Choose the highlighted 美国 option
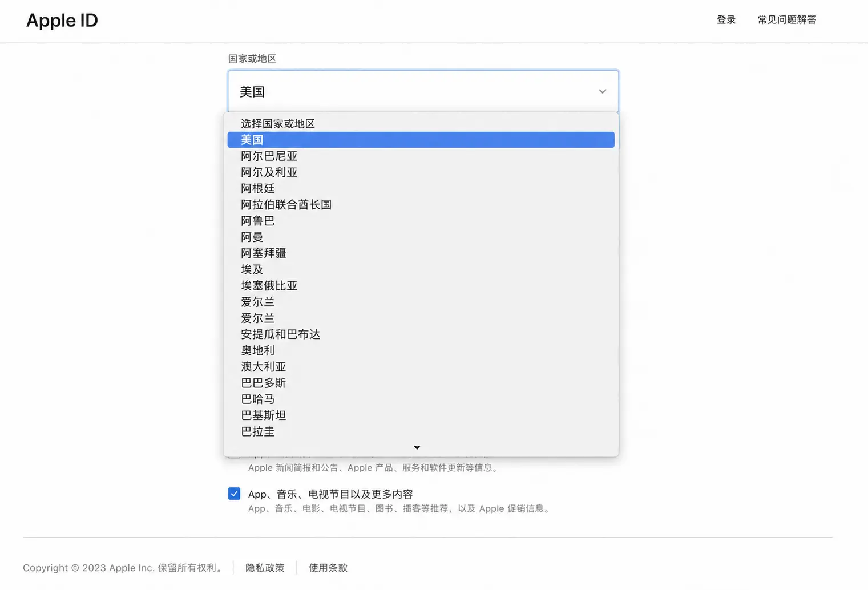This screenshot has height=590, width=868. coord(421,140)
